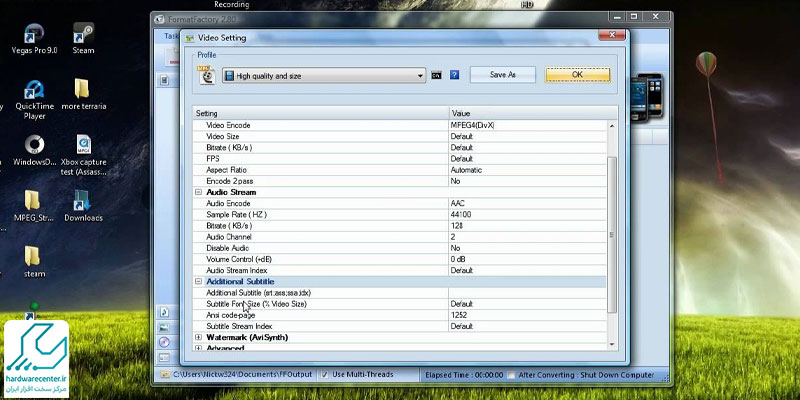800x400 pixels.
Task: Click the Save As button
Action: 503,74
